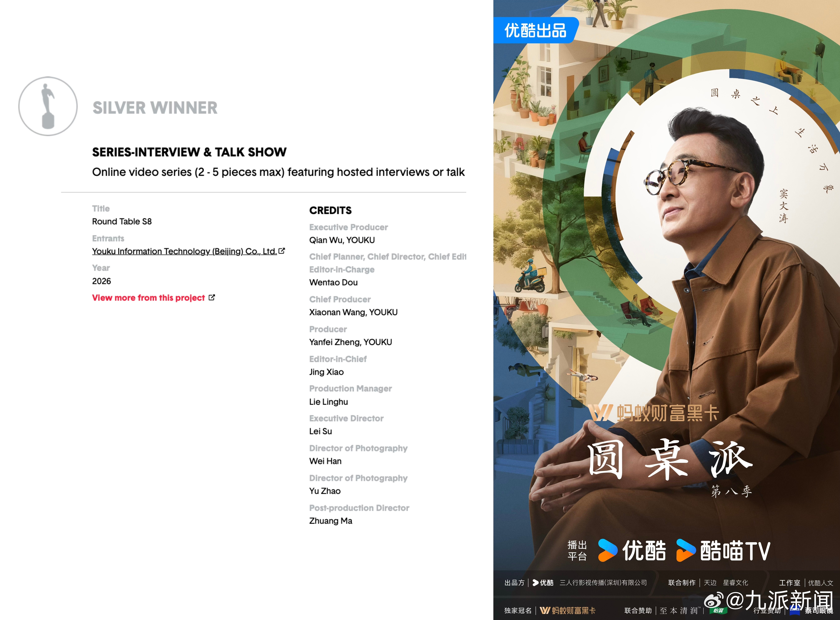The image size is (840, 620).
Task: Click the 'Round Table S8' title value
Action: coord(122,221)
